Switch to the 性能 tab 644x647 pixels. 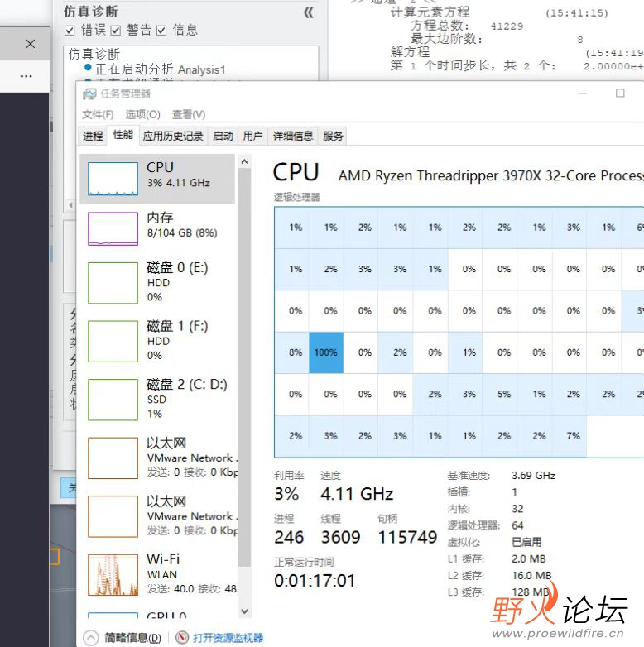click(123, 135)
